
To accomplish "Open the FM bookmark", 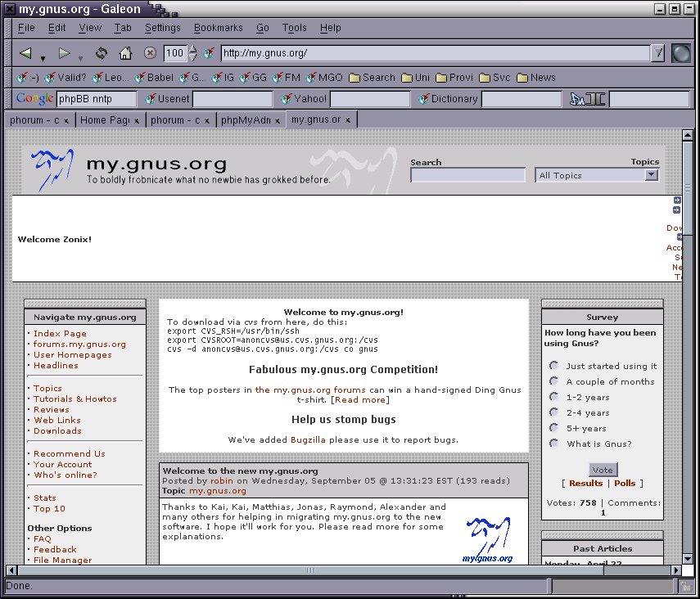I will click(x=287, y=78).
